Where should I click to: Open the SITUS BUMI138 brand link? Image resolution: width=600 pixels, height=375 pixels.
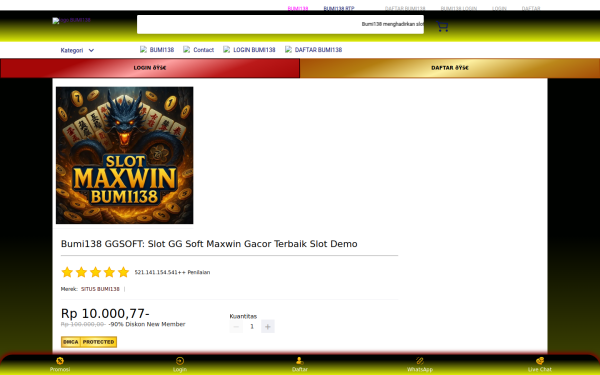(100, 289)
